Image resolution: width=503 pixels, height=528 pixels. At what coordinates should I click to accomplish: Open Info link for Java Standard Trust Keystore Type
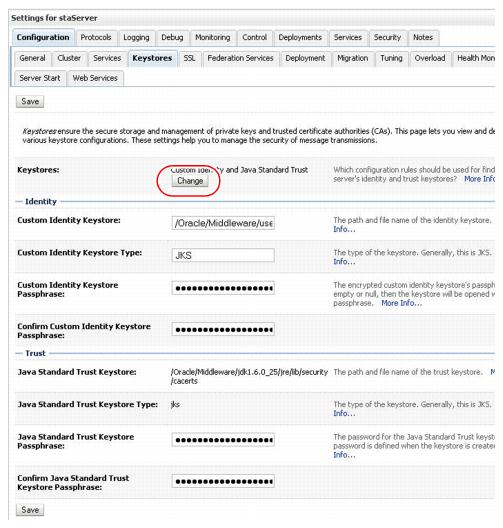[x=344, y=414]
